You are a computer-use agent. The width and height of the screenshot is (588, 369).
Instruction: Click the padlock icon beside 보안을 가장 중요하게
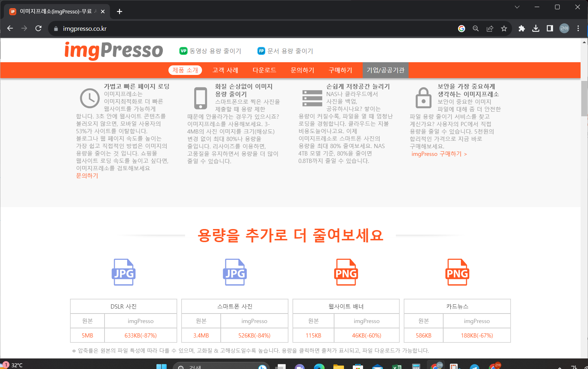(x=423, y=98)
